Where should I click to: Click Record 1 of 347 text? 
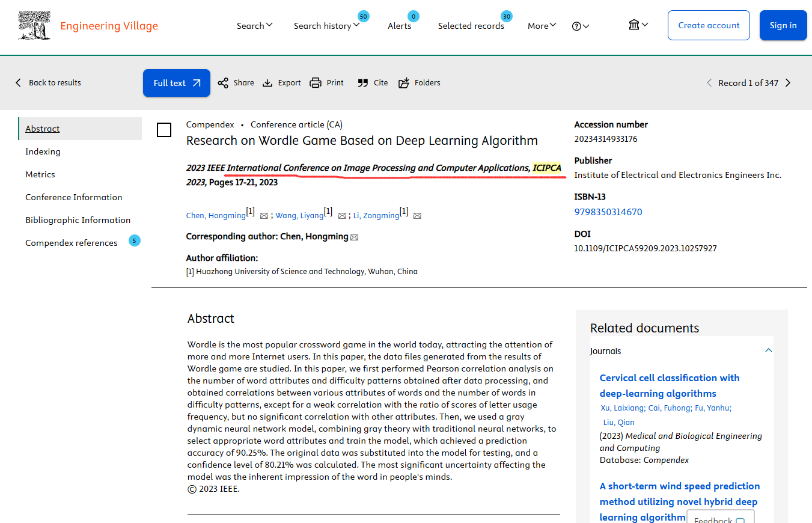click(748, 83)
